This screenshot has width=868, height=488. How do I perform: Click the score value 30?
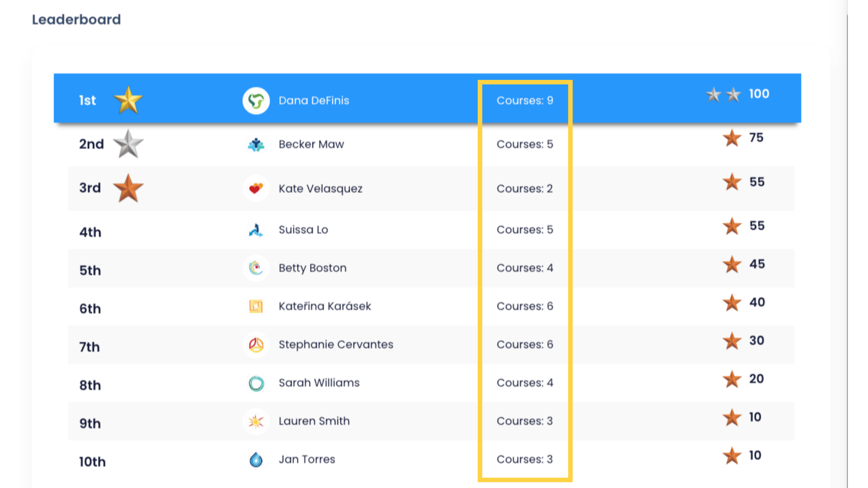coord(757,341)
